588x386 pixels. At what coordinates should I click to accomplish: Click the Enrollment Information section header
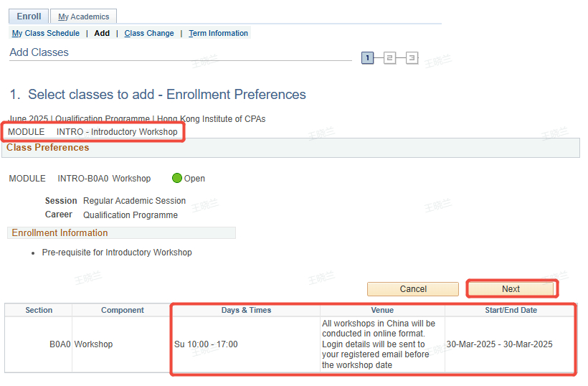coord(60,233)
